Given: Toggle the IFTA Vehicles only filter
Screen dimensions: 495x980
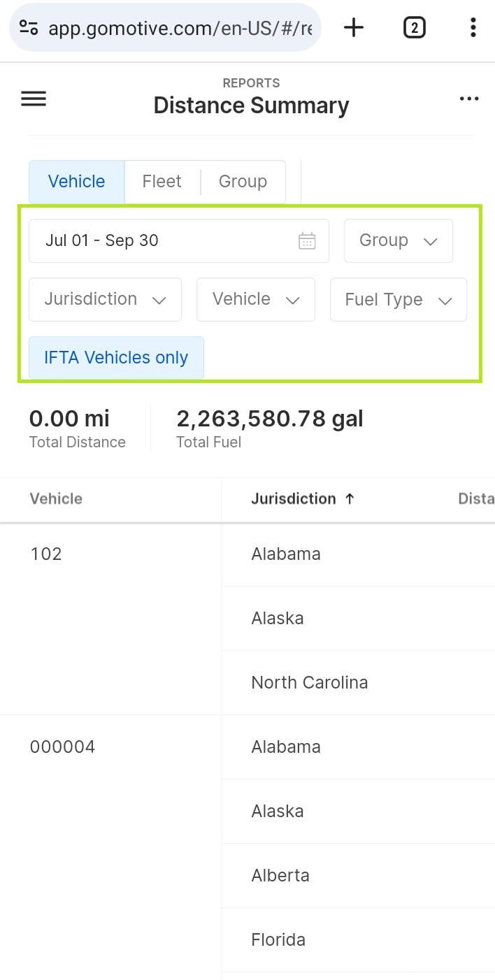Looking at the screenshot, I should pos(116,358).
